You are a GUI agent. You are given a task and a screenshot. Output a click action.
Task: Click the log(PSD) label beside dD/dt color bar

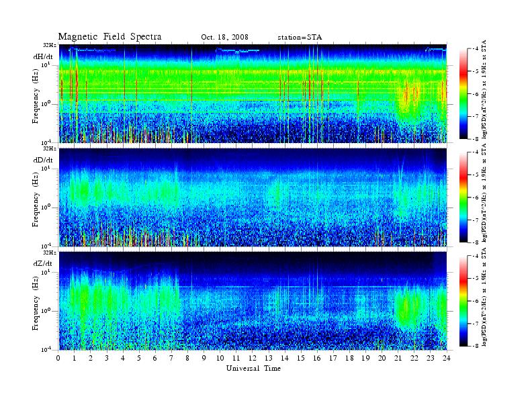484,193
